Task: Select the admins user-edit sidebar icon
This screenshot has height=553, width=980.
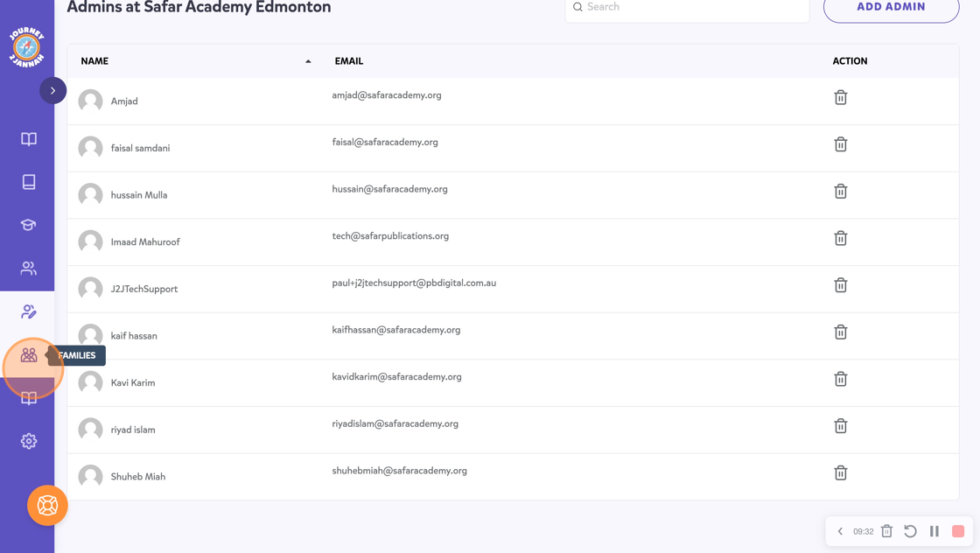Action: point(29,311)
